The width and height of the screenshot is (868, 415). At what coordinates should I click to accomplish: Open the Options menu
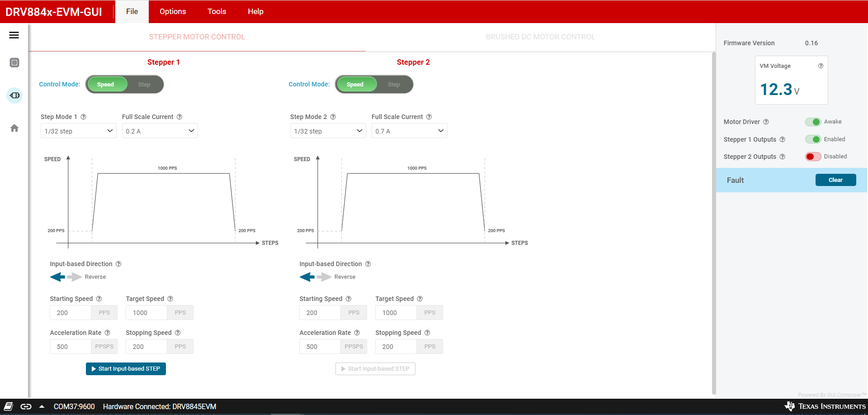[x=173, y=12]
